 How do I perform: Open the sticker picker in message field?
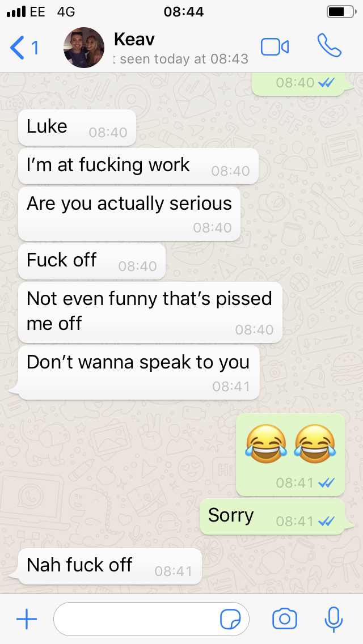click(x=230, y=620)
